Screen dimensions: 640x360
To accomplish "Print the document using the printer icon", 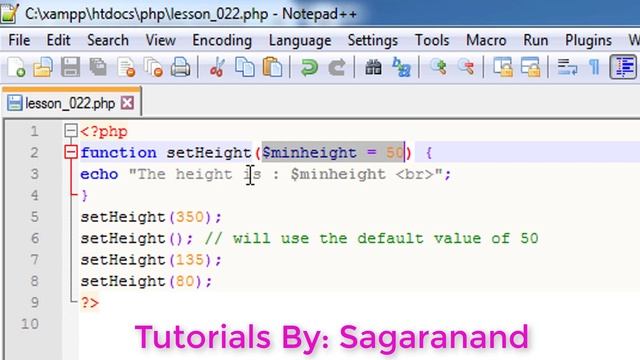I will (180, 67).
